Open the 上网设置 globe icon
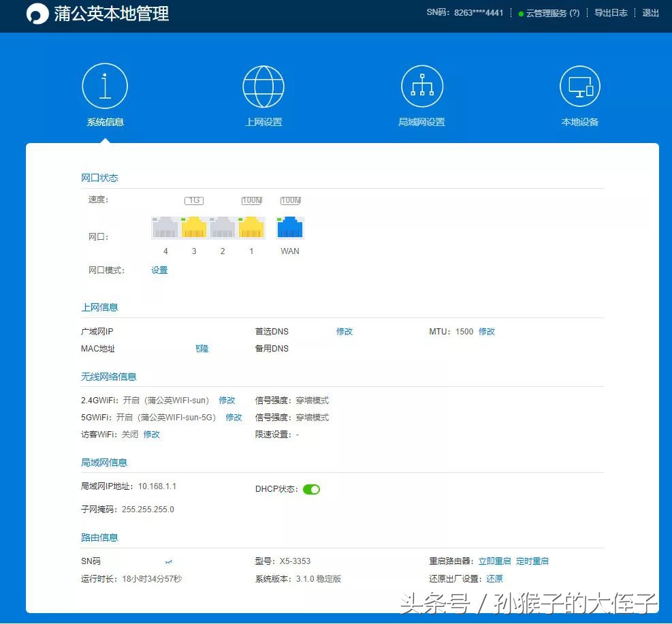Screen dimensions: 672x624 pos(263,86)
